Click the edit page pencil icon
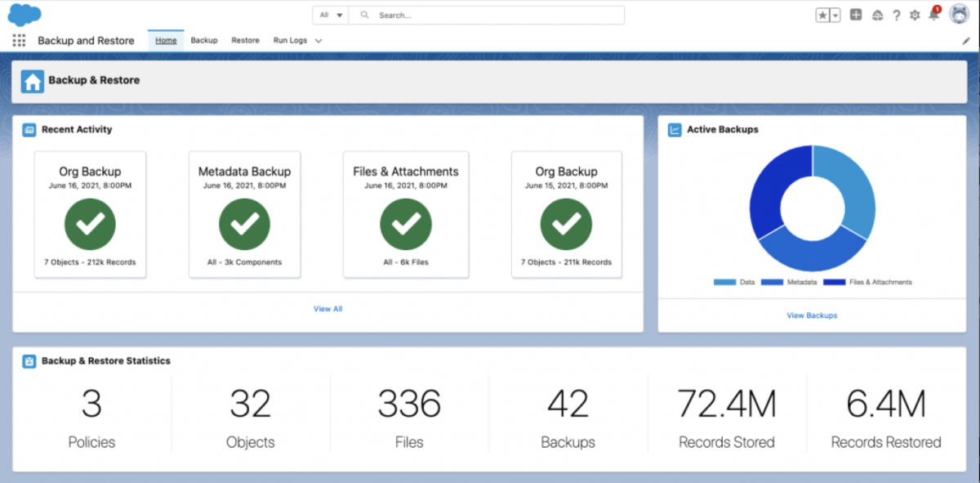 (967, 40)
